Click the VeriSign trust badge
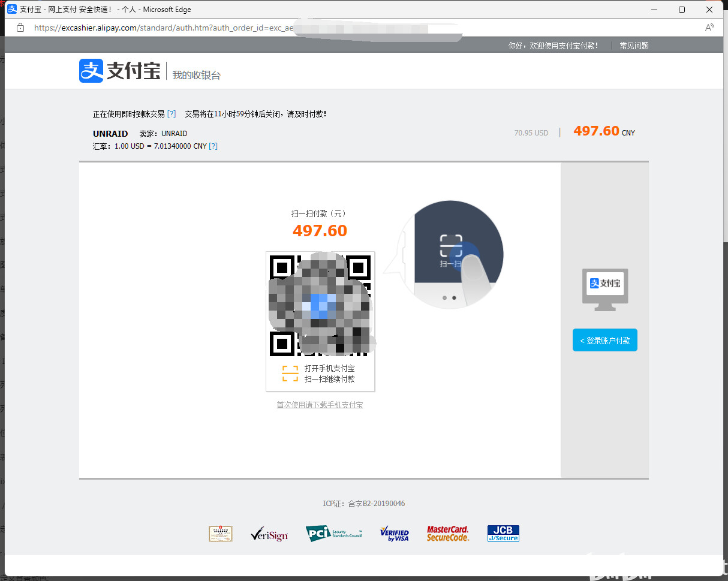The image size is (728, 581). coord(269,534)
